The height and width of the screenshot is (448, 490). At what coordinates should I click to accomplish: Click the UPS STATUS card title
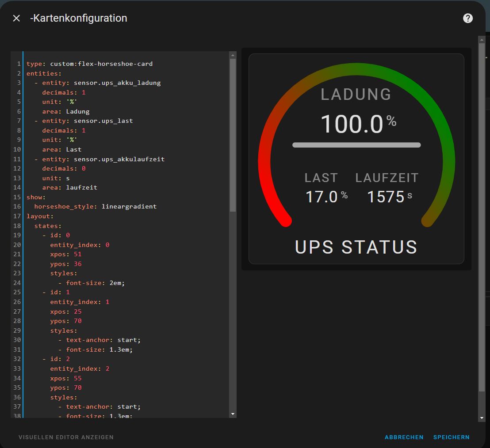[356, 247]
